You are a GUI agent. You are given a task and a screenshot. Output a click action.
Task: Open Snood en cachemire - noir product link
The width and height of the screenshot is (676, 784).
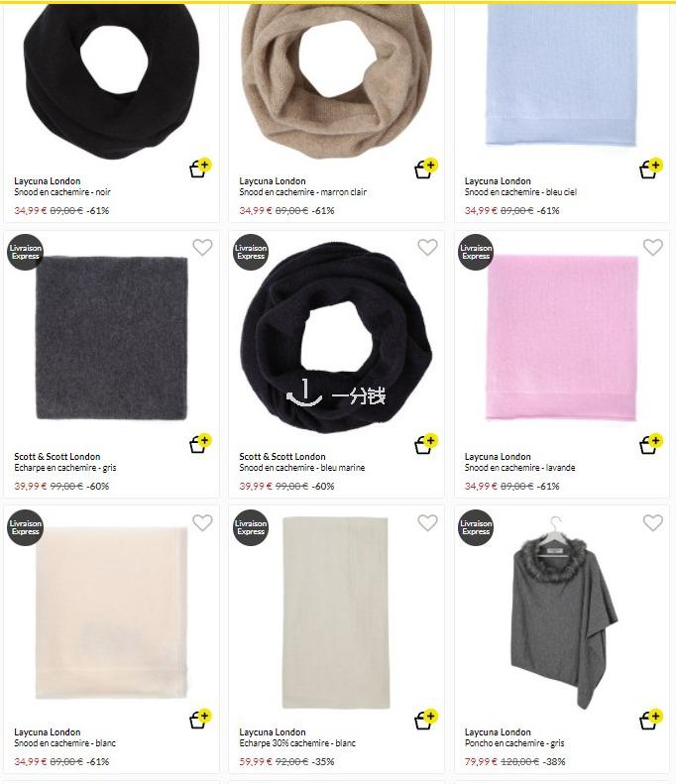(x=62, y=192)
